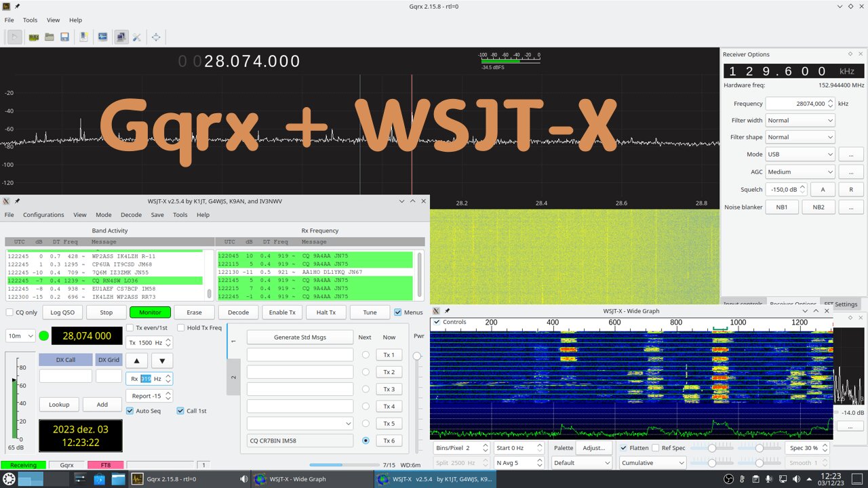Click Generate Std Msgs button
Viewport: 868px width, 488px height.
click(x=300, y=337)
